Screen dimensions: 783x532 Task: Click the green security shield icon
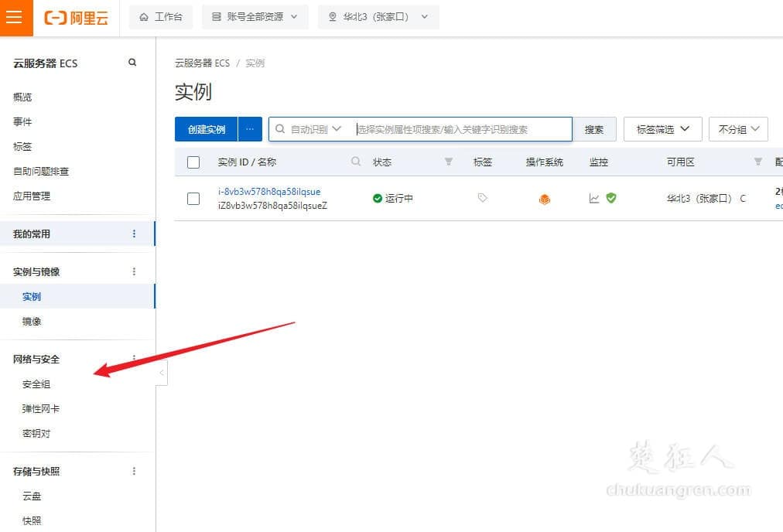point(611,199)
